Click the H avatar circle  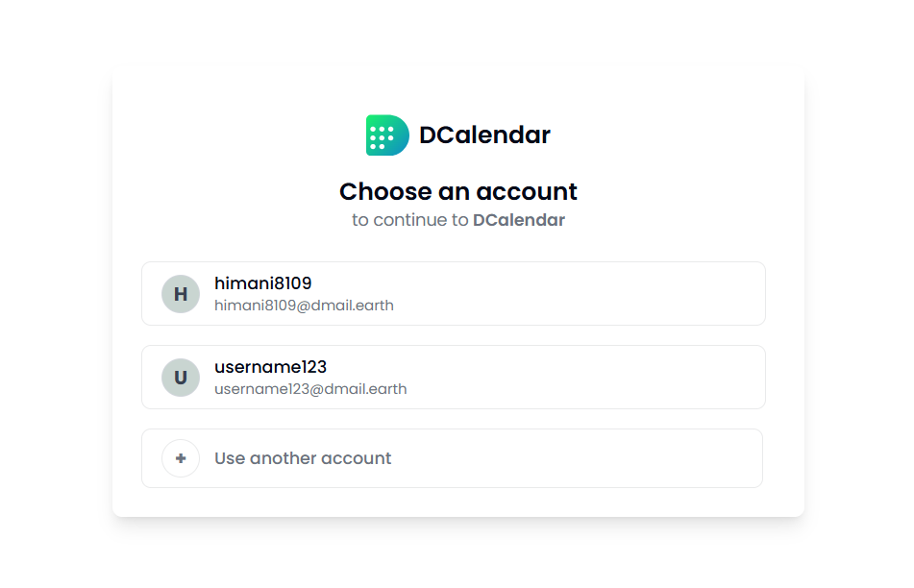pyautogui.click(x=181, y=294)
